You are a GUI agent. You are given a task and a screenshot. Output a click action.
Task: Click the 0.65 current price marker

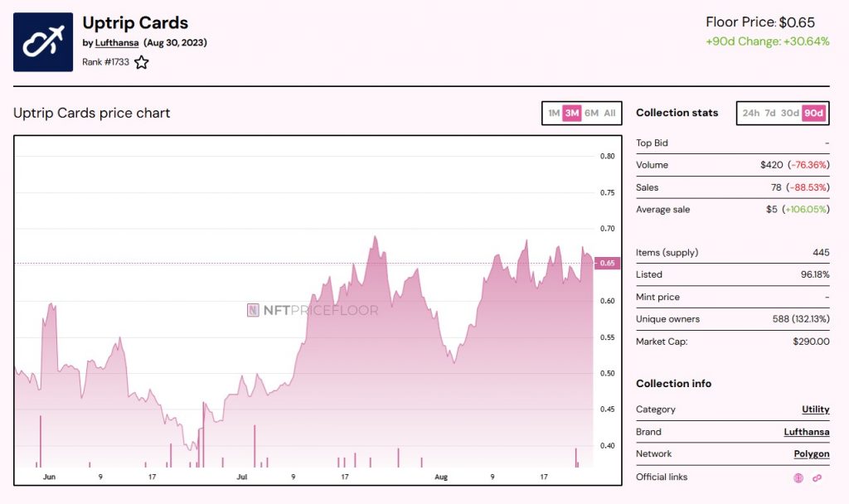point(608,264)
